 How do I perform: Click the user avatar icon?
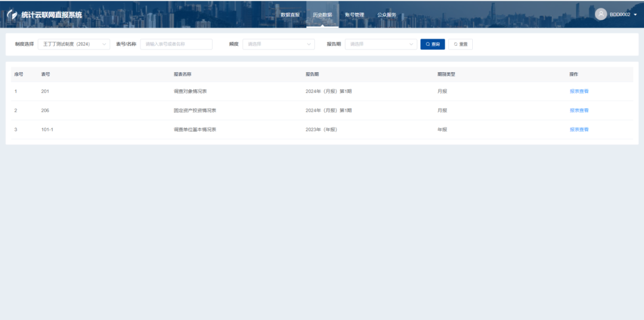[600, 14]
